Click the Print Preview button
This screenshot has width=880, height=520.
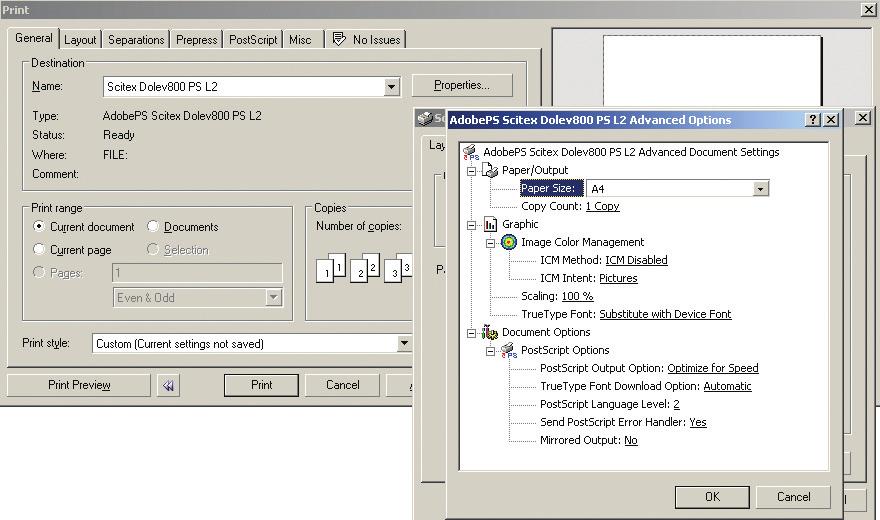(79, 385)
